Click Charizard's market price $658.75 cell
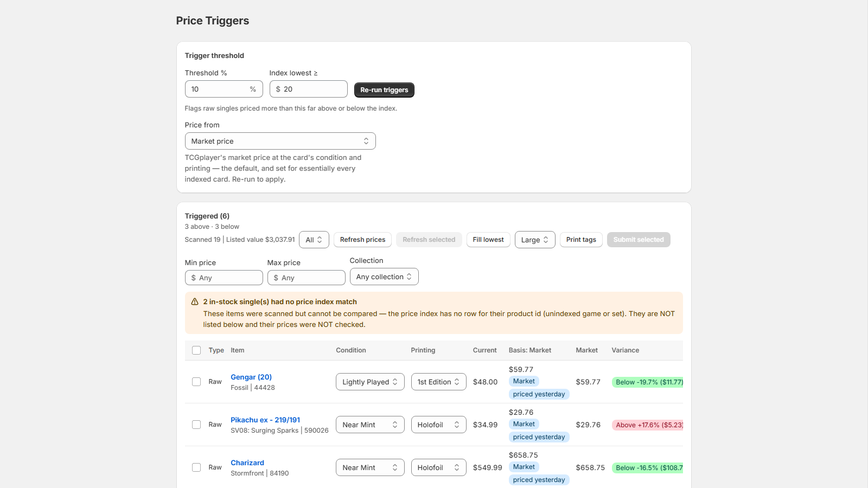 click(x=590, y=467)
